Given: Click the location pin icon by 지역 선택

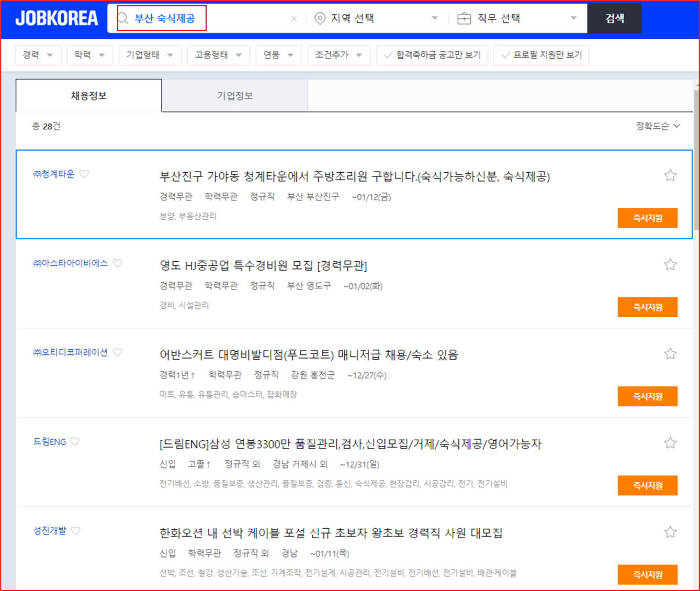Looking at the screenshot, I should click(x=320, y=18).
